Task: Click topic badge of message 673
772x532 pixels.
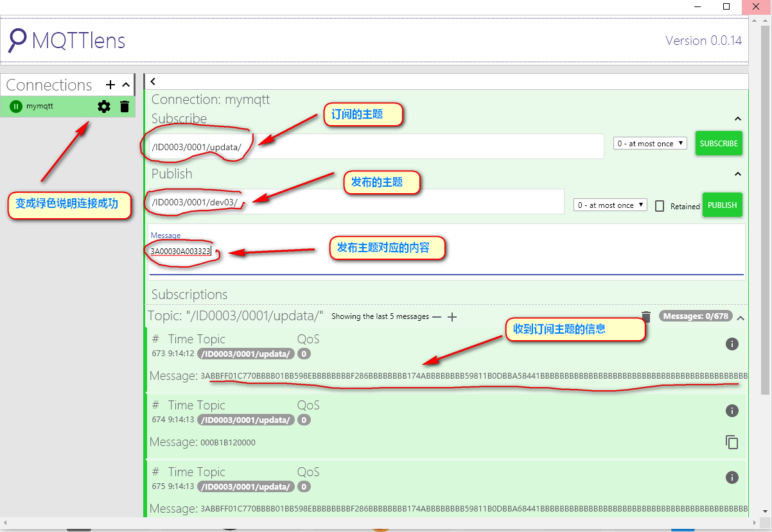Action: pos(246,354)
